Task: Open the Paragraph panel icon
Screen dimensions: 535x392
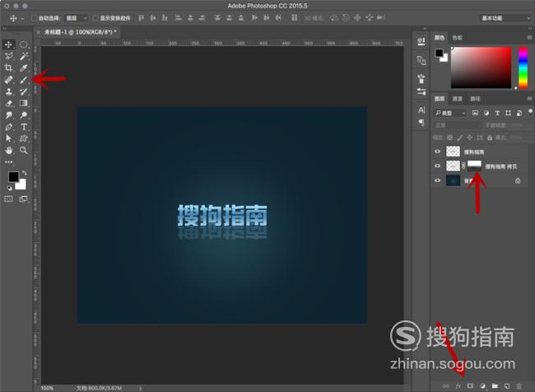Action: [x=421, y=122]
